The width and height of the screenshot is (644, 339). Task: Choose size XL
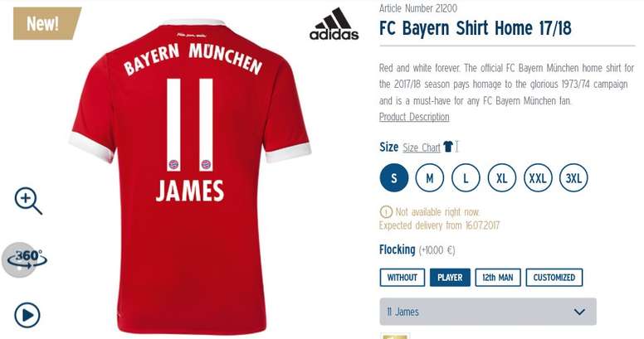502,177
